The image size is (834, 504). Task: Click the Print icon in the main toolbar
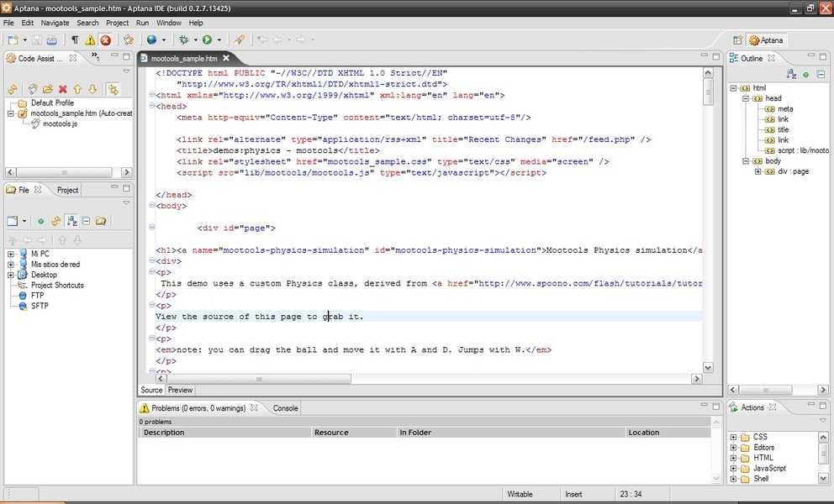point(52,40)
